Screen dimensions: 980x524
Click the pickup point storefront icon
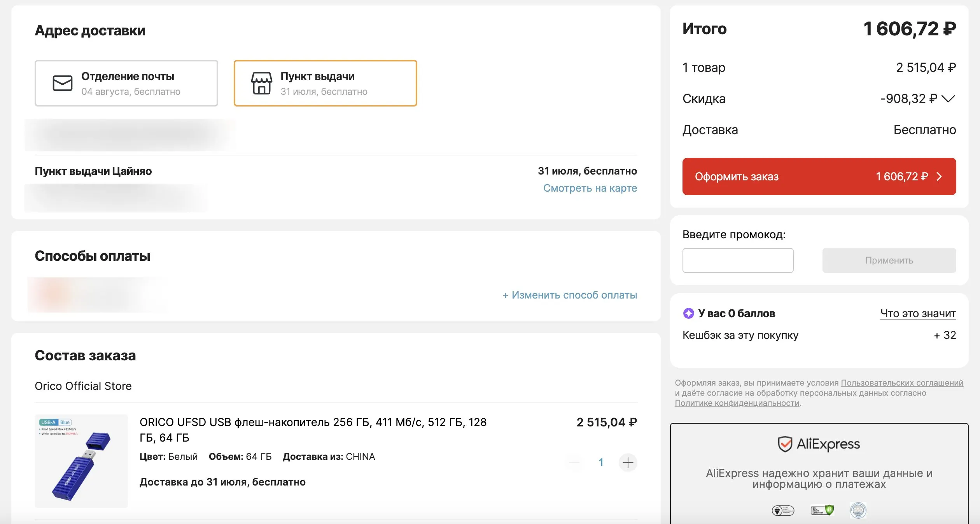(x=261, y=83)
